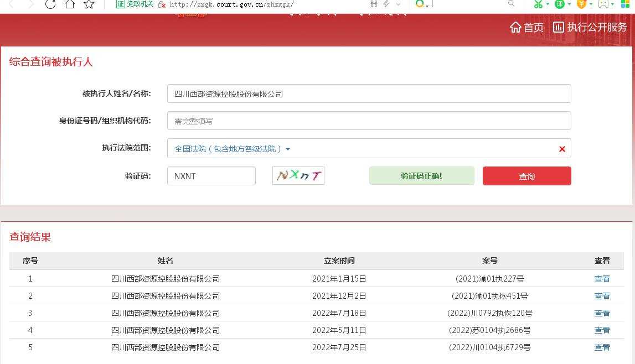Viewport: 635px width, 364px height.
Task: Click the date 2021年12月2日
Action: tap(339, 295)
